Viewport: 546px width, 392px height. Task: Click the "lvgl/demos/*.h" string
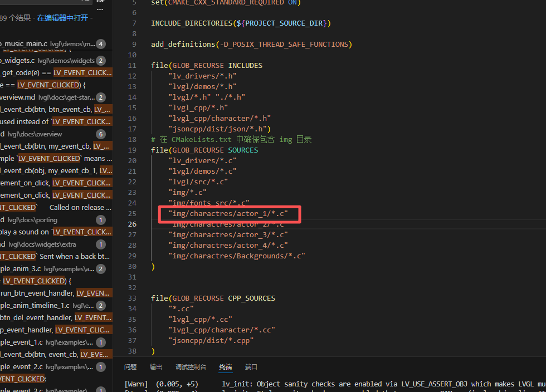click(x=202, y=87)
